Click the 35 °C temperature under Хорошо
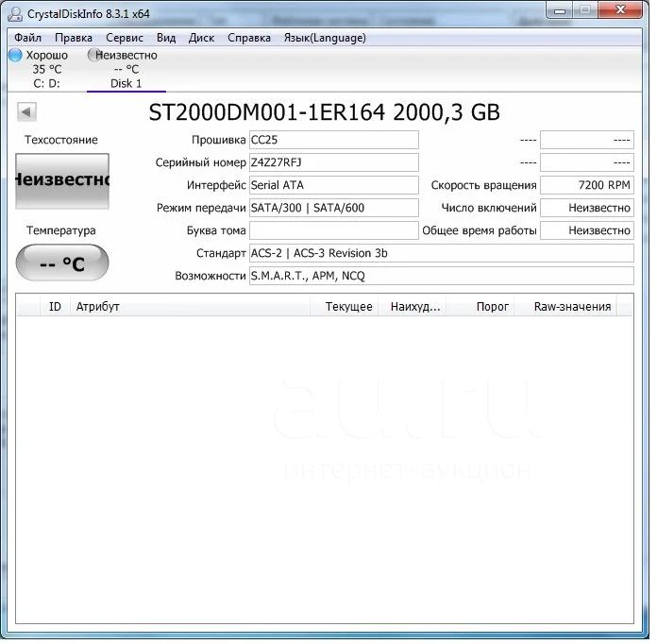657x644 pixels. point(47,69)
